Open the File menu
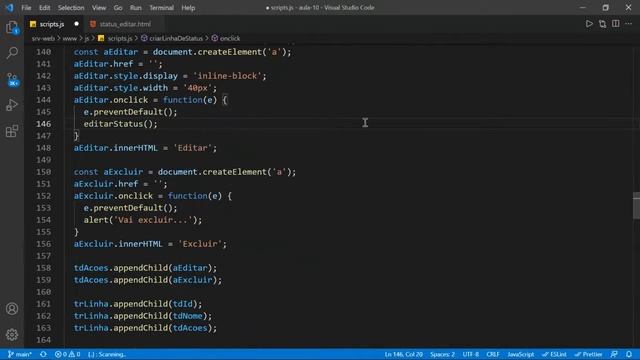 (x=26, y=8)
